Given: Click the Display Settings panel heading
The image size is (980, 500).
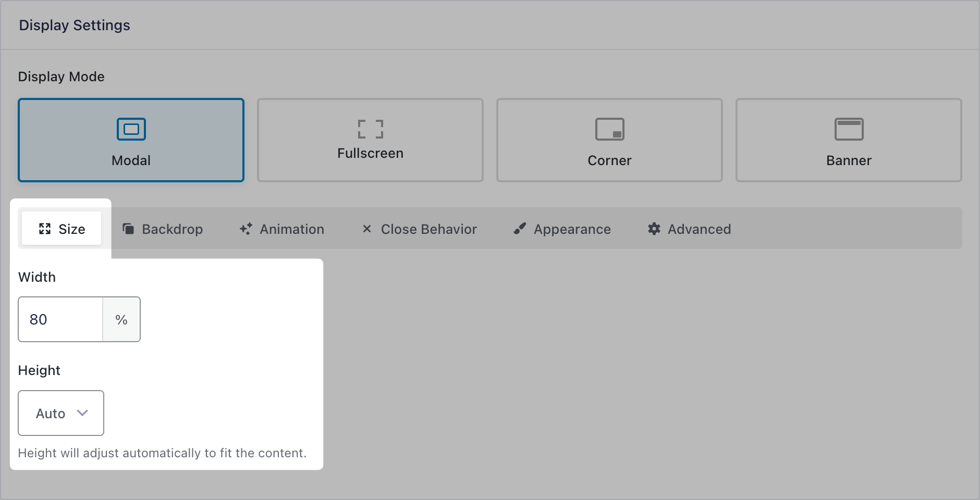Looking at the screenshot, I should point(75,25).
